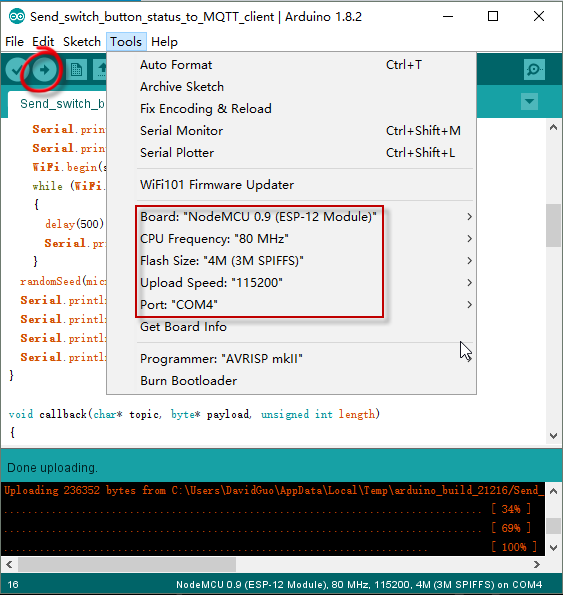Expand the Programmer AVRISP mkII submenu
Screen dimensions: 563x595
pos(291,359)
